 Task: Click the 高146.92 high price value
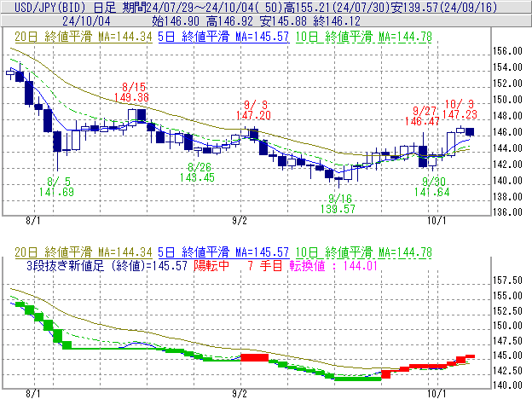click(x=229, y=21)
